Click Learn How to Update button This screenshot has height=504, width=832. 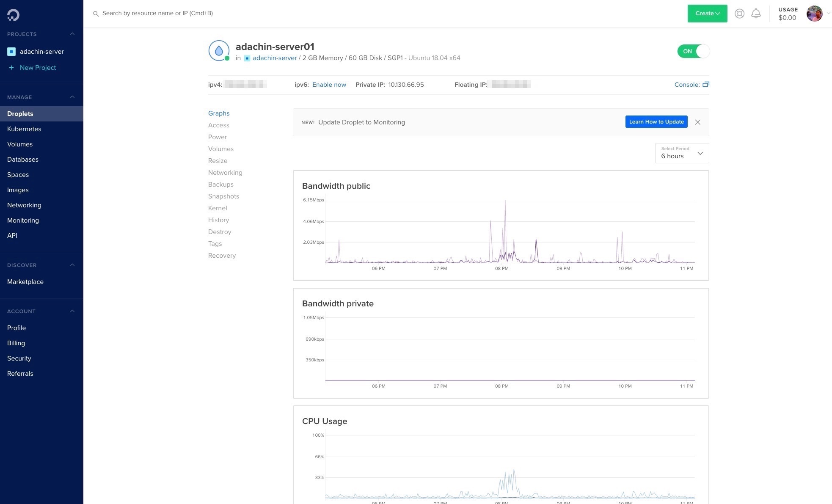pyautogui.click(x=656, y=122)
